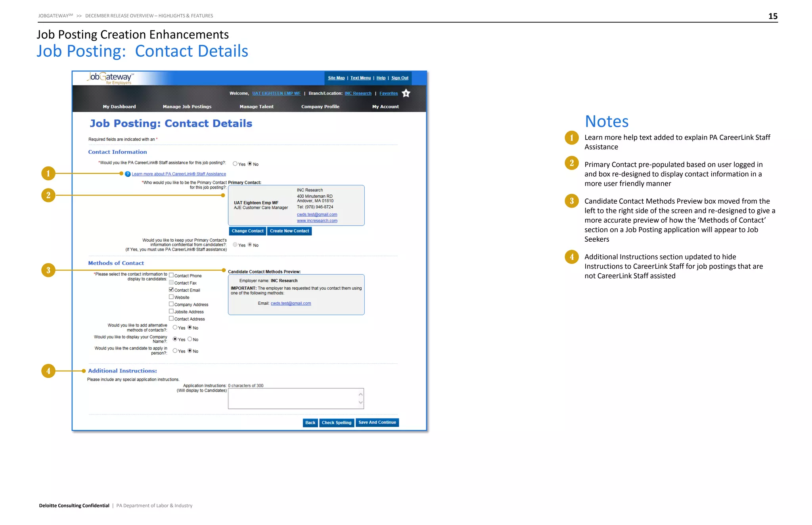Select Yes for display Company Name
The image size is (812, 525).
[x=175, y=339]
